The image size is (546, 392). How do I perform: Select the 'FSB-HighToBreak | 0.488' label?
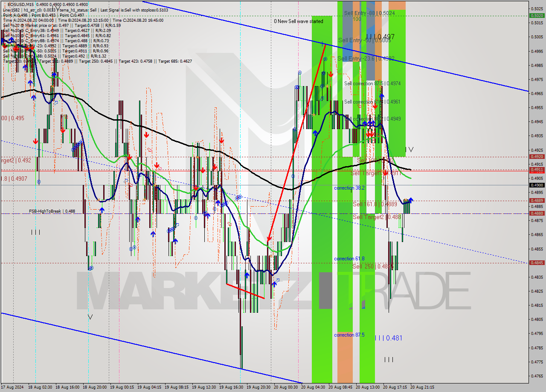(x=52, y=211)
